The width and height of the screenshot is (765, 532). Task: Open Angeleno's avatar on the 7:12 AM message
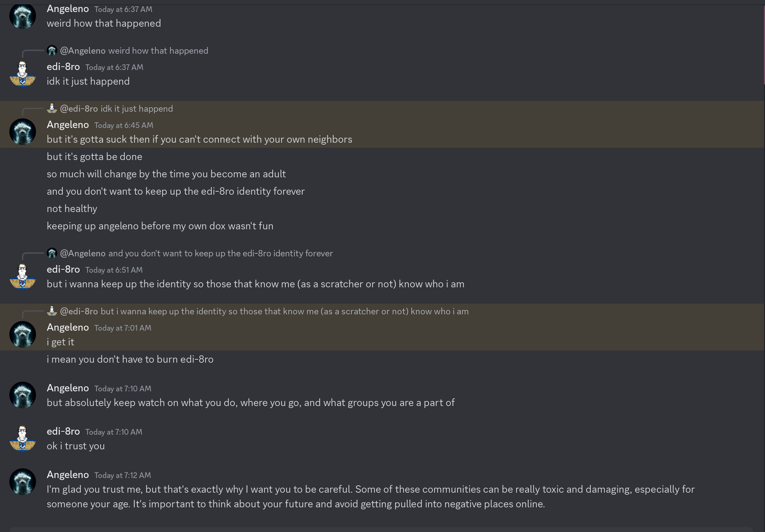point(23,482)
